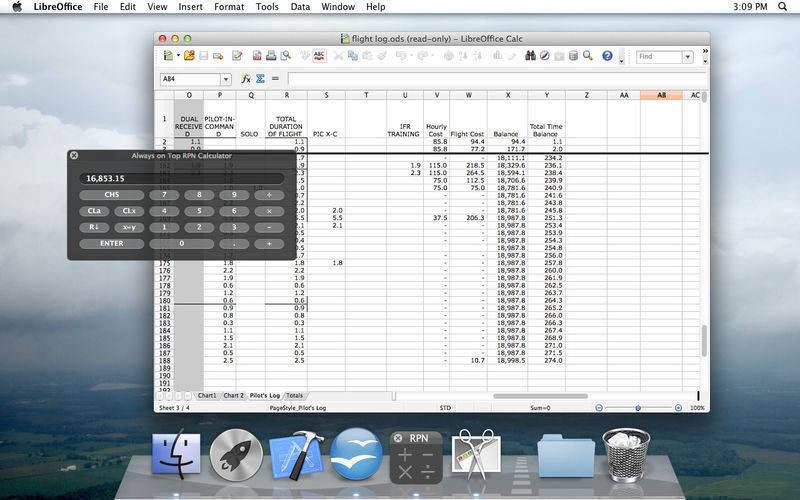
Task: Launch Launchpad rocket icon in Dock
Action: pos(236,455)
